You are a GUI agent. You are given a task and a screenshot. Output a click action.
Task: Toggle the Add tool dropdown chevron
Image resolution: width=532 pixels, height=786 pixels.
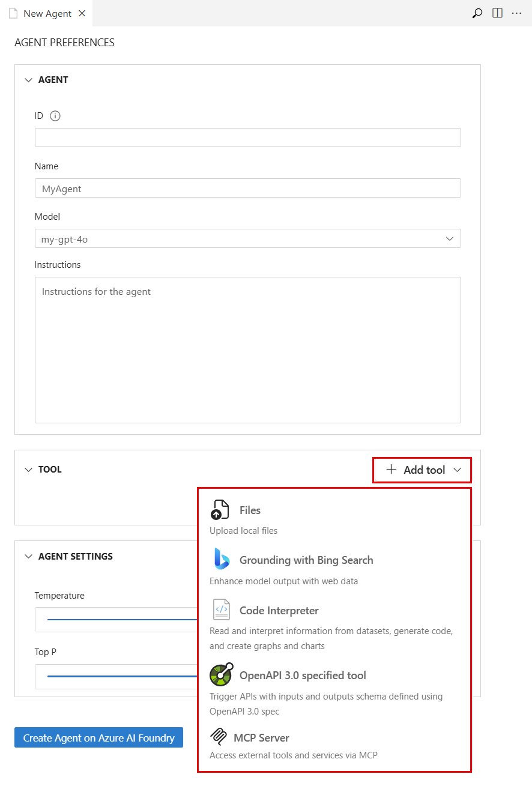coord(457,470)
